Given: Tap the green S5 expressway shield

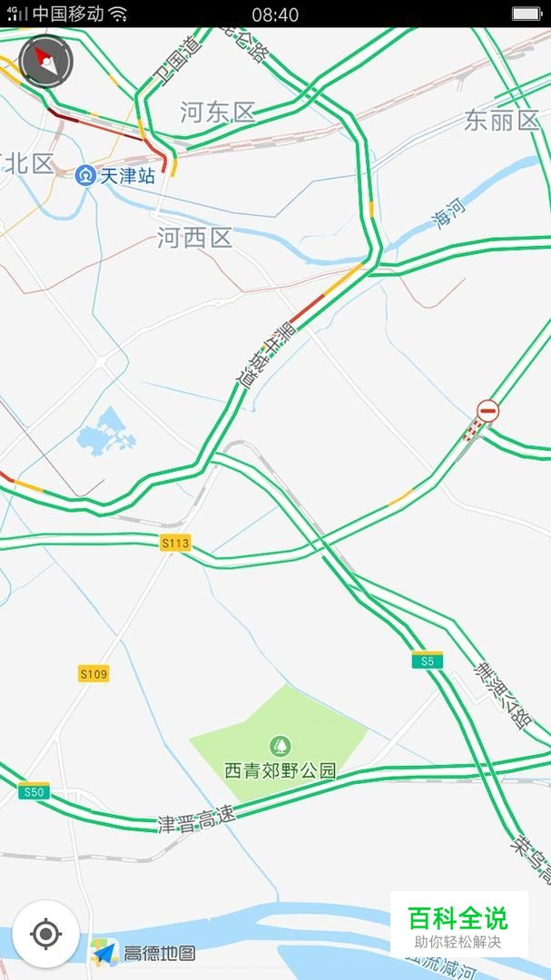Looking at the screenshot, I should [428, 660].
